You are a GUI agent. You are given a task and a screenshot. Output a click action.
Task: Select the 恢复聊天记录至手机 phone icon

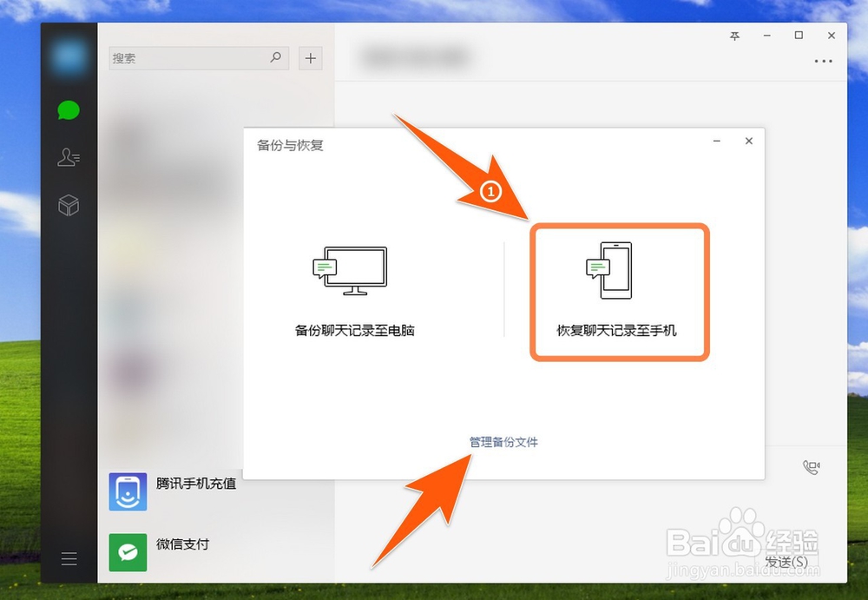(x=609, y=270)
